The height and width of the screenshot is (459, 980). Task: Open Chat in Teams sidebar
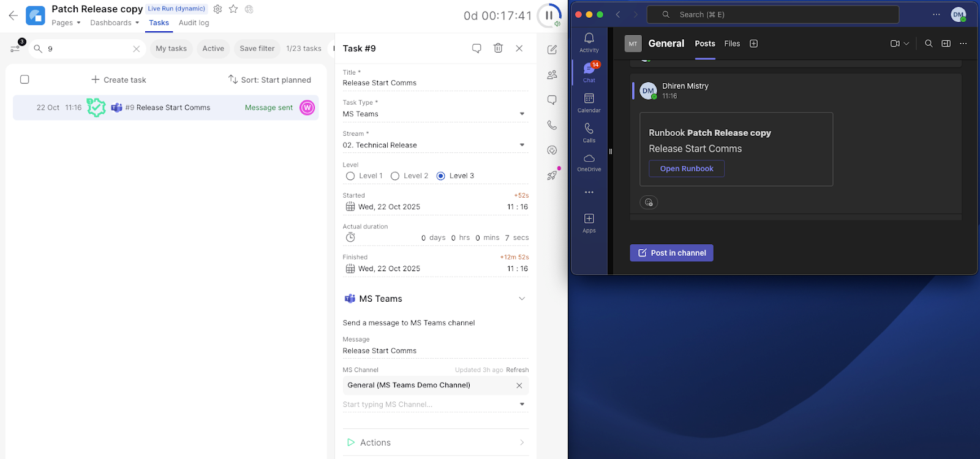coord(589,72)
